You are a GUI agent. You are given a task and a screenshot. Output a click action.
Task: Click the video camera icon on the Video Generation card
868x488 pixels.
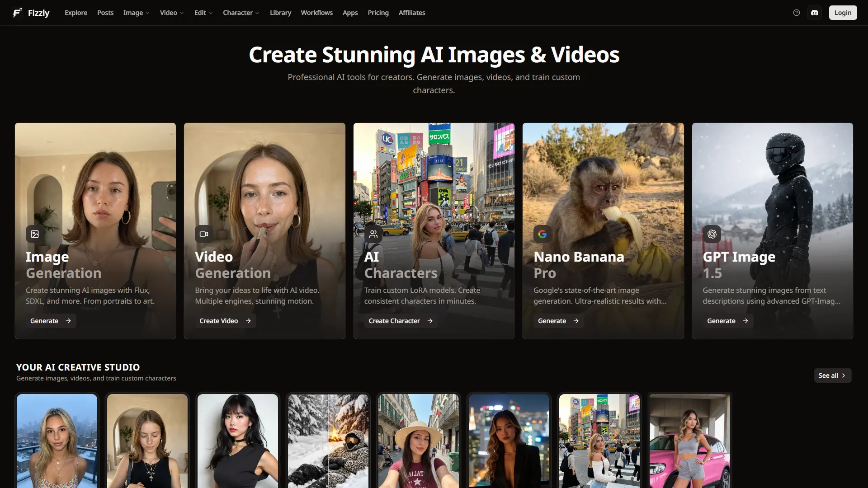204,234
